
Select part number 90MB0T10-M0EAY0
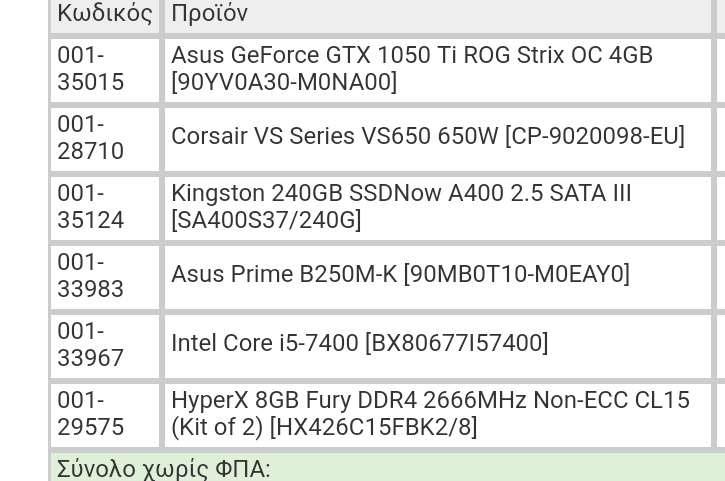[516, 274]
